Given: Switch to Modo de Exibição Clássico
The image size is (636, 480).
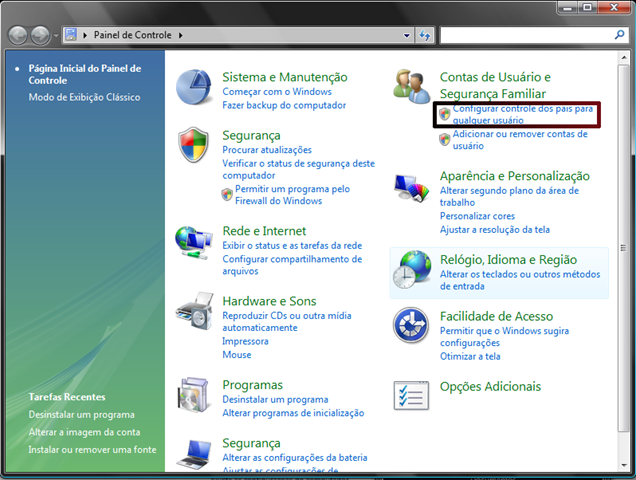Looking at the screenshot, I should [84, 97].
